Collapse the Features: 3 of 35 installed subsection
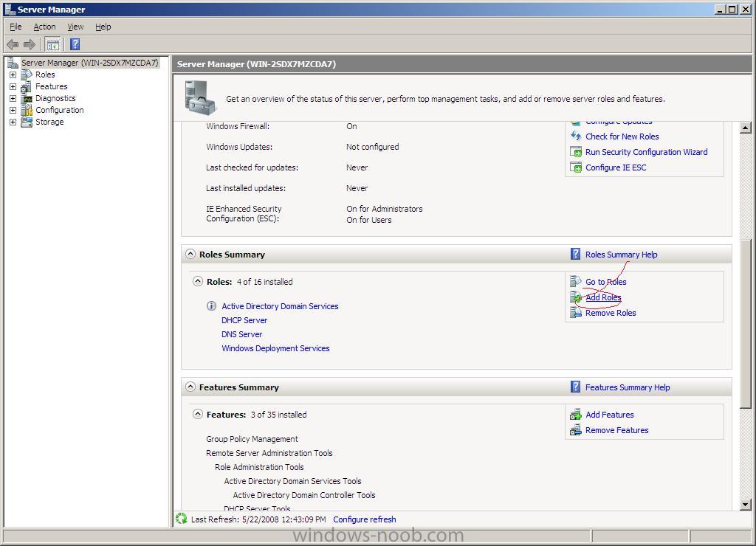The width and height of the screenshot is (756, 546). point(198,414)
